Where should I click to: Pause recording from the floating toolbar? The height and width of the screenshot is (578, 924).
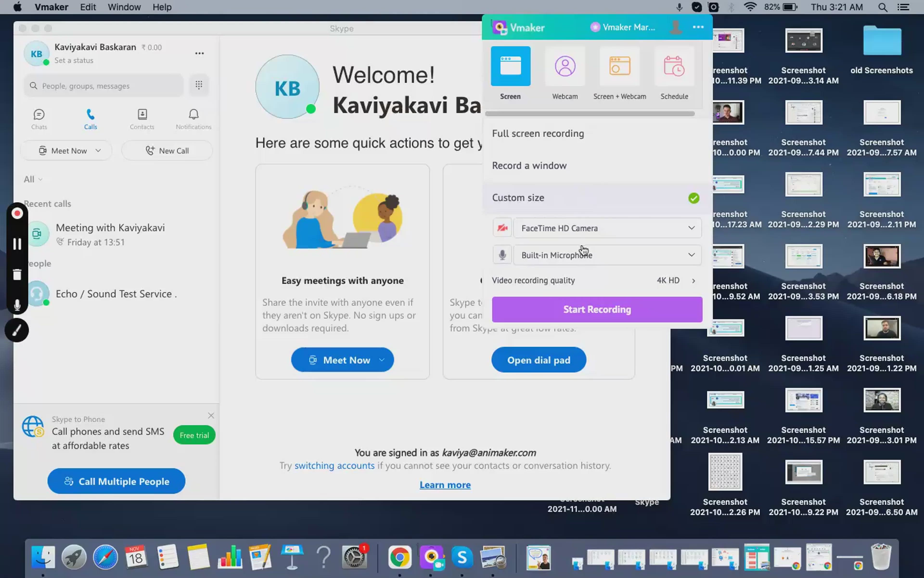click(x=17, y=244)
